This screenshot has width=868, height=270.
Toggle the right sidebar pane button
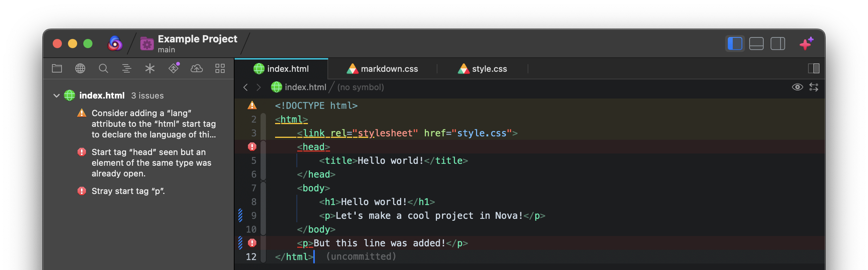pos(778,44)
